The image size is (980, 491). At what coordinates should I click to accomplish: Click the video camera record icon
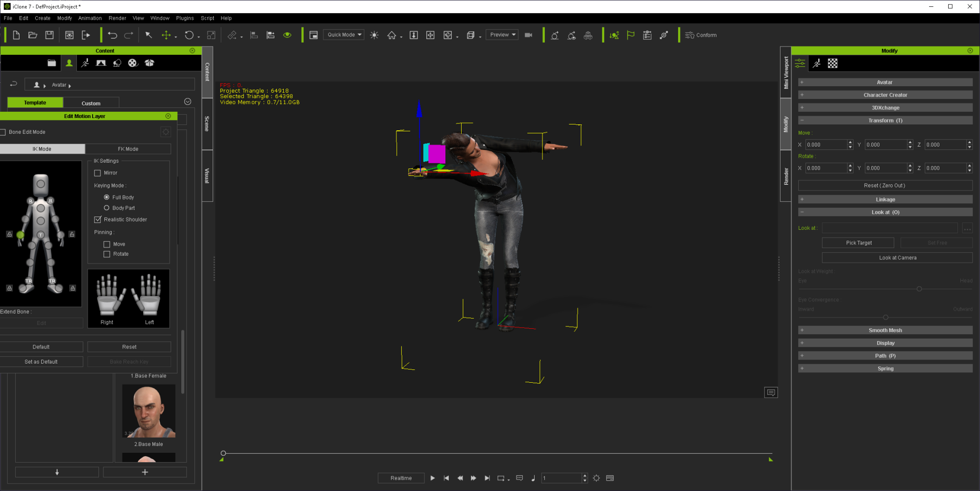click(528, 35)
